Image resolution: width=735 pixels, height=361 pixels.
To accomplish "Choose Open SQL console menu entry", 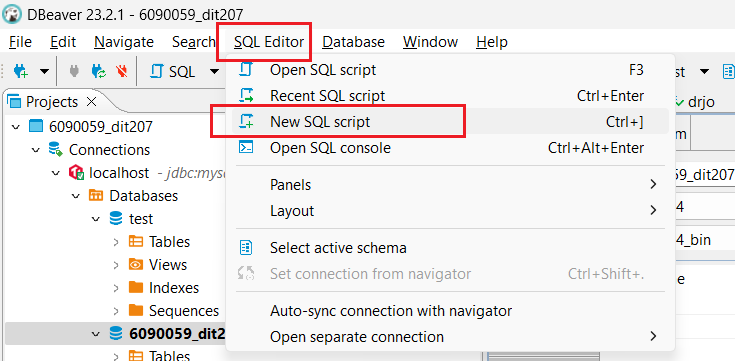I will (x=450, y=148).
